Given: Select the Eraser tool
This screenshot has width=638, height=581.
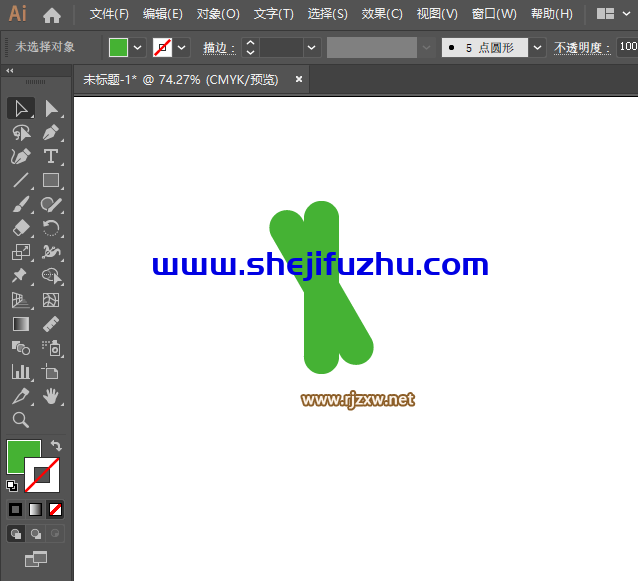Looking at the screenshot, I should [x=21, y=228].
